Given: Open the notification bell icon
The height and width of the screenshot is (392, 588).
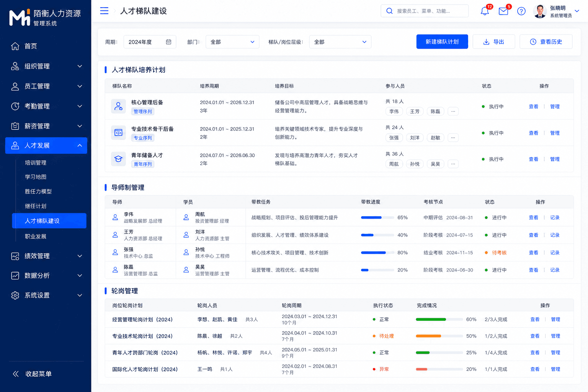Looking at the screenshot, I should [485, 11].
